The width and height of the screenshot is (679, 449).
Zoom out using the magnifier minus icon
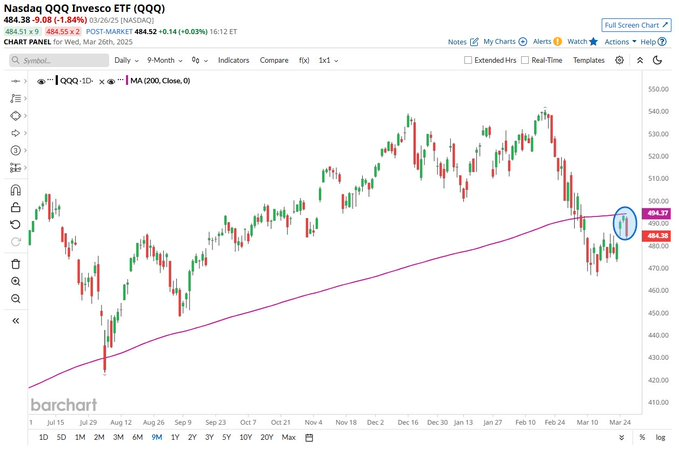pos(15,300)
